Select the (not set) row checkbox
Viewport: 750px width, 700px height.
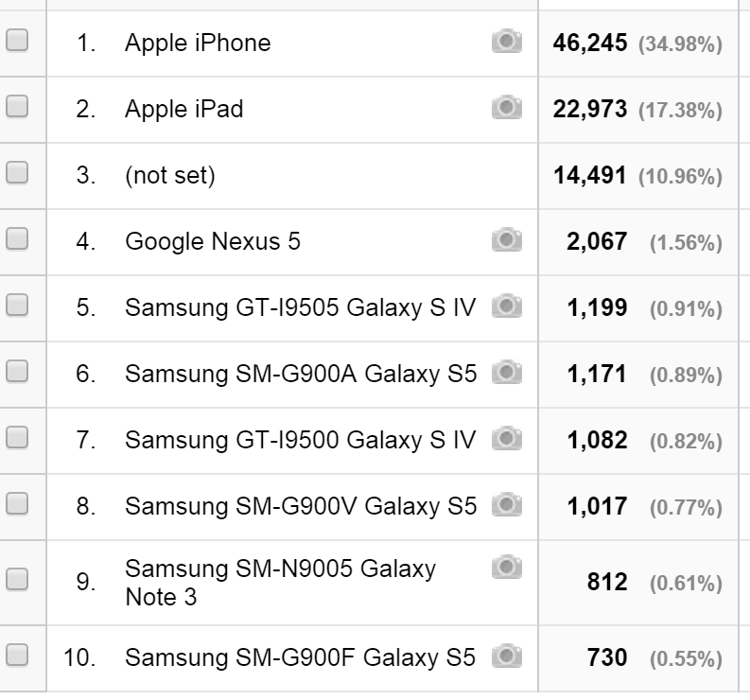tap(17, 172)
